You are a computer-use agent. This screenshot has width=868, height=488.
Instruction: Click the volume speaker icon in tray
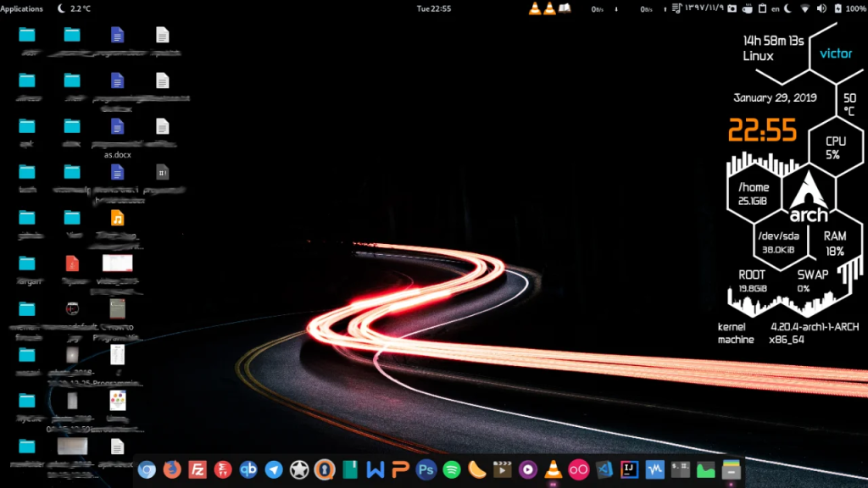[821, 8]
